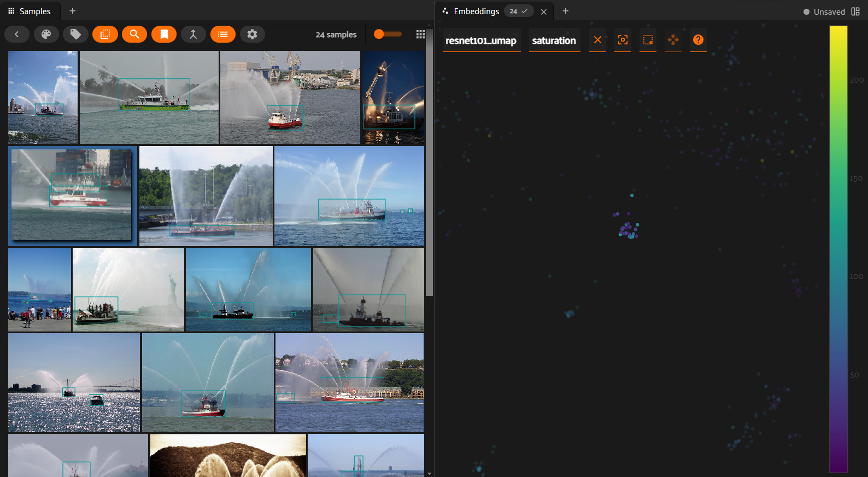Open display options gear settings

[252, 34]
